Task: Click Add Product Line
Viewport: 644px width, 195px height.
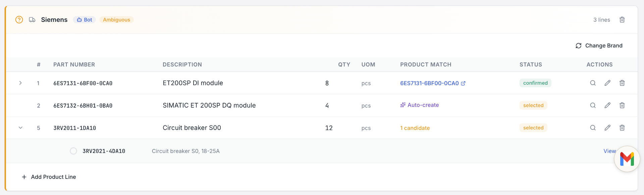Action: click(49, 177)
